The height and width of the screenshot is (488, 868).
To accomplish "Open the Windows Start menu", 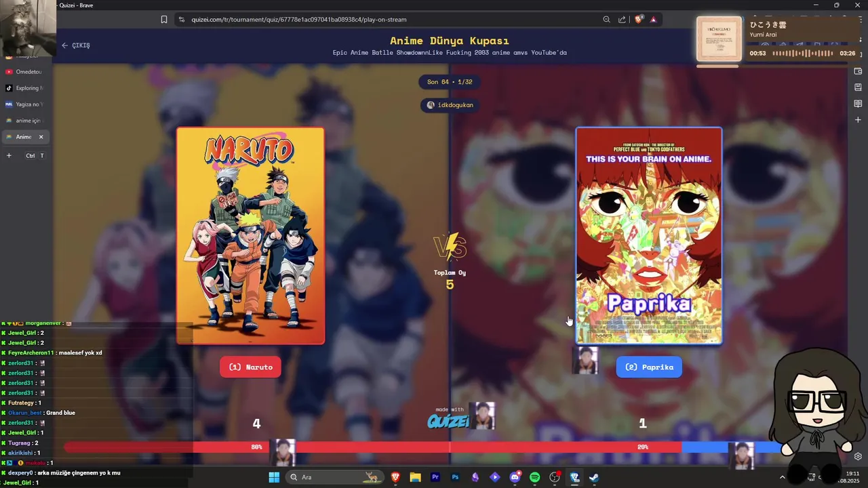I will pyautogui.click(x=274, y=477).
